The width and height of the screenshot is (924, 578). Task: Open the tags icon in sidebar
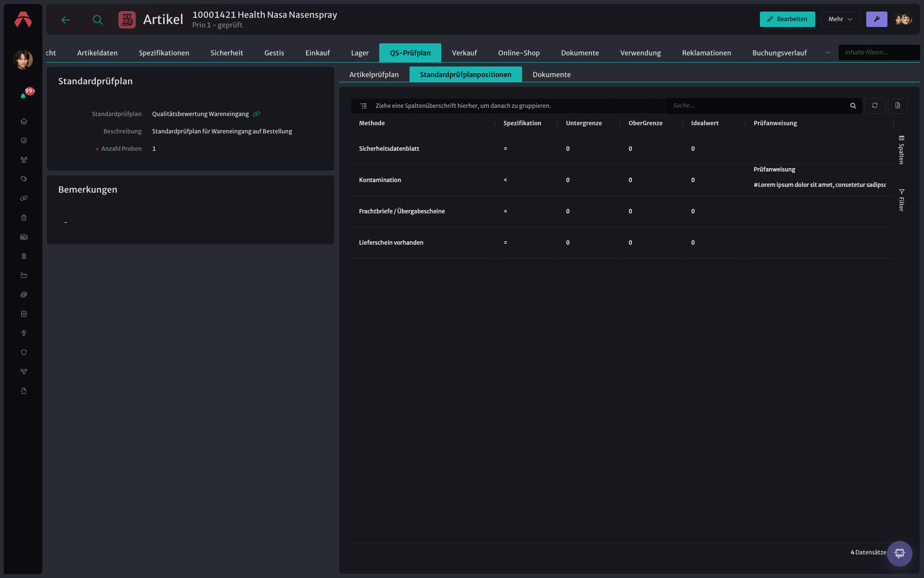(24, 179)
